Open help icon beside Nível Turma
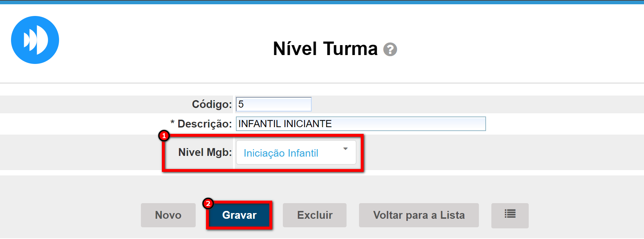The image size is (644, 239). [390, 49]
